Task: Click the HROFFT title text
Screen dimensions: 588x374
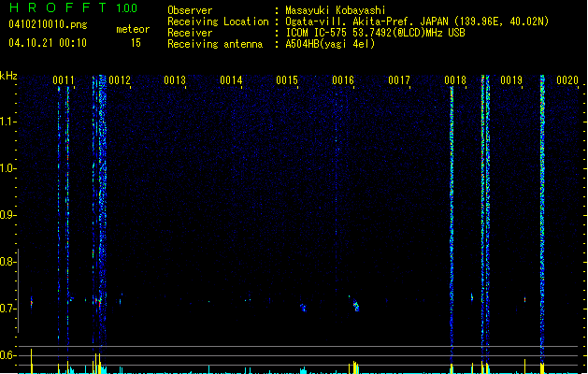Action: click(x=58, y=7)
